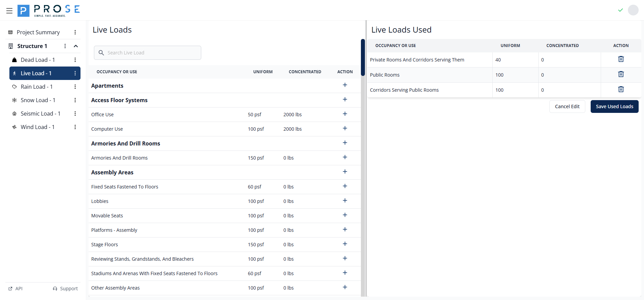Viewport: 644px width, 300px height.
Task: Click the green checkmark status icon
Action: [x=621, y=10]
